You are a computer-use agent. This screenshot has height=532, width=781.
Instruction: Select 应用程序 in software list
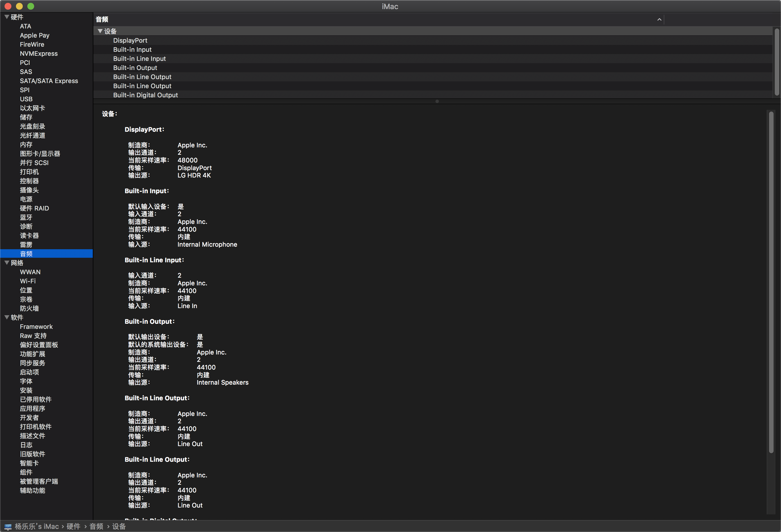32,409
